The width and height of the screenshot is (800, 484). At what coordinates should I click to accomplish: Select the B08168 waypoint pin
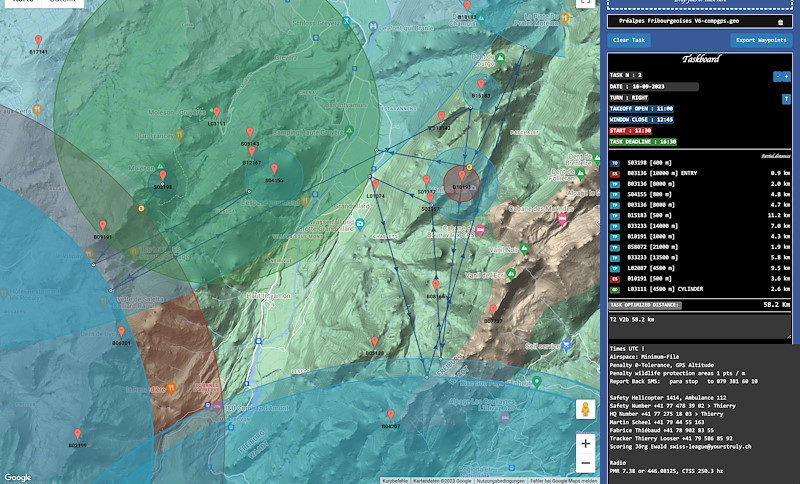pyautogui.click(x=435, y=285)
